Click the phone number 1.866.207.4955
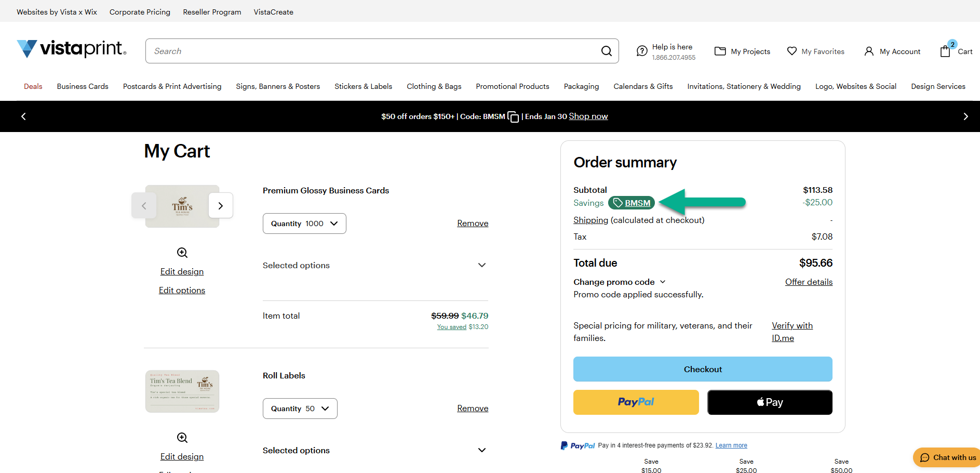 (674, 58)
